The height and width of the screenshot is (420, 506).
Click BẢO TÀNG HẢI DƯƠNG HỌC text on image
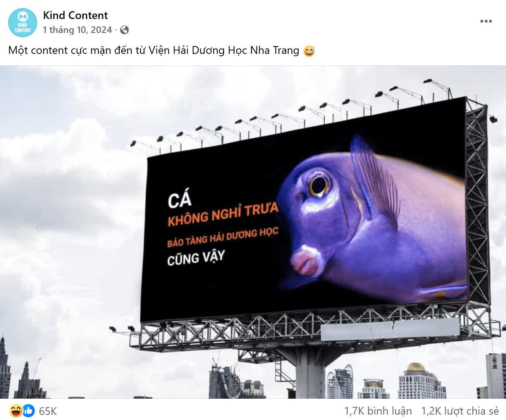tap(223, 237)
